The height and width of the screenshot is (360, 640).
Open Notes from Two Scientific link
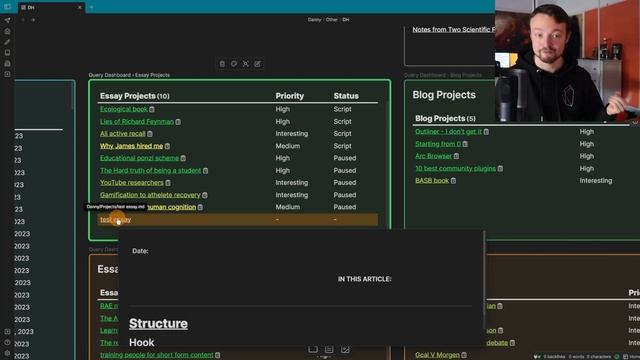point(453,29)
